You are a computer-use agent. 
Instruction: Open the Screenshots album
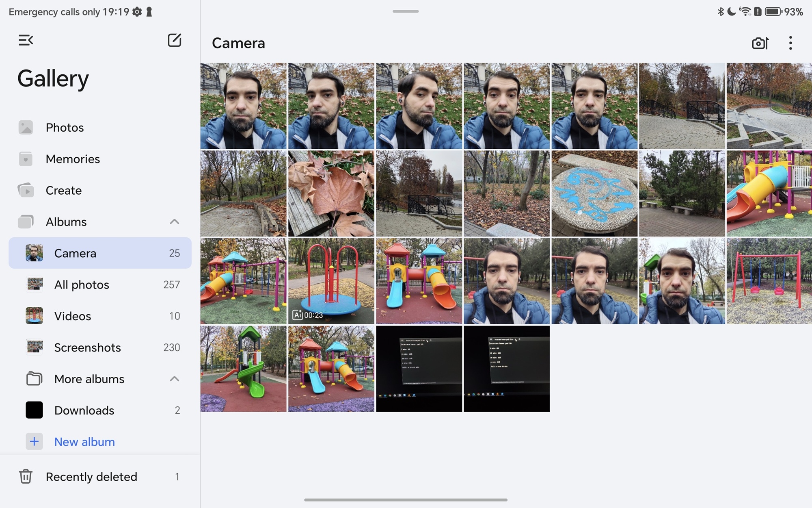click(x=87, y=347)
